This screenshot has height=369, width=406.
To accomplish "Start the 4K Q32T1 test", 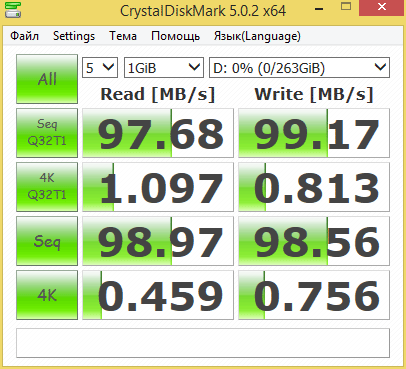I will (47, 187).
